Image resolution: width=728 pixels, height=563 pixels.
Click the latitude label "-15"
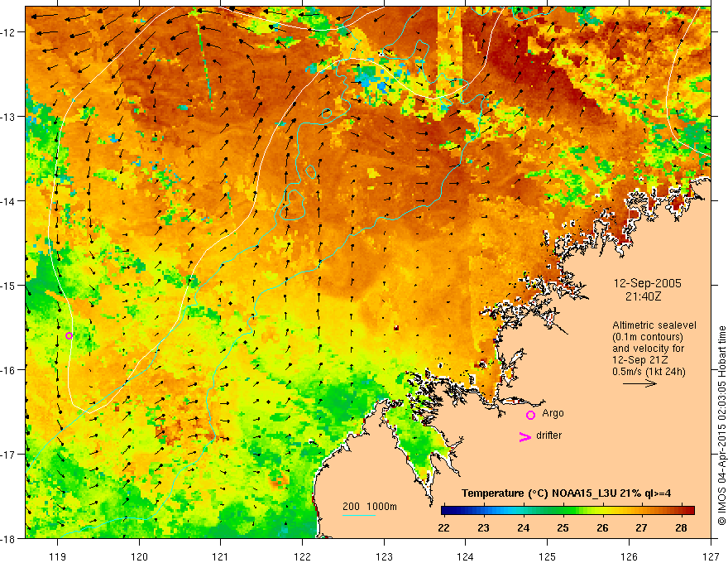9,286
